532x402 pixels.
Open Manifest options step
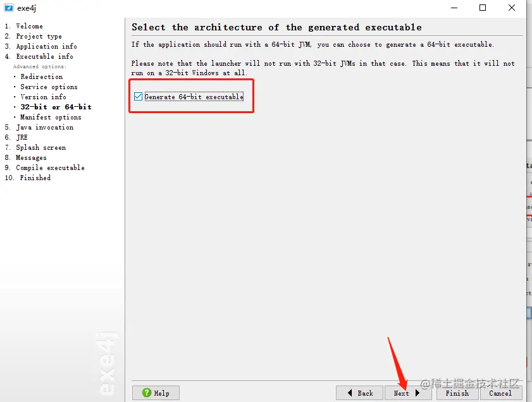[51, 118]
